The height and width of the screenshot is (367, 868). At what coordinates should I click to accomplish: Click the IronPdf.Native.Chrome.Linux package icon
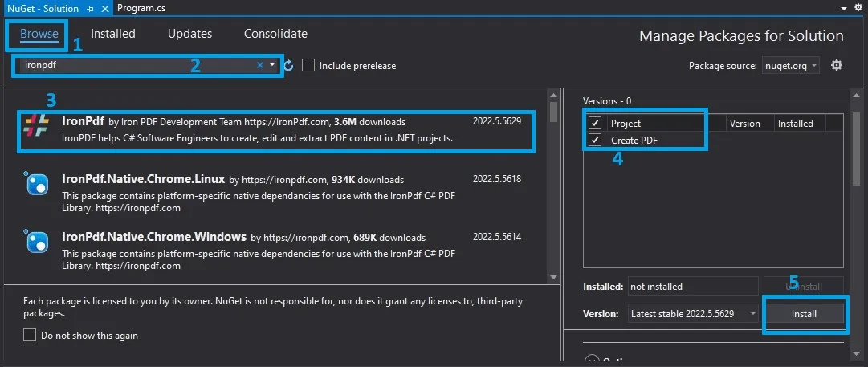pyautogui.click(x=37, y=185)
